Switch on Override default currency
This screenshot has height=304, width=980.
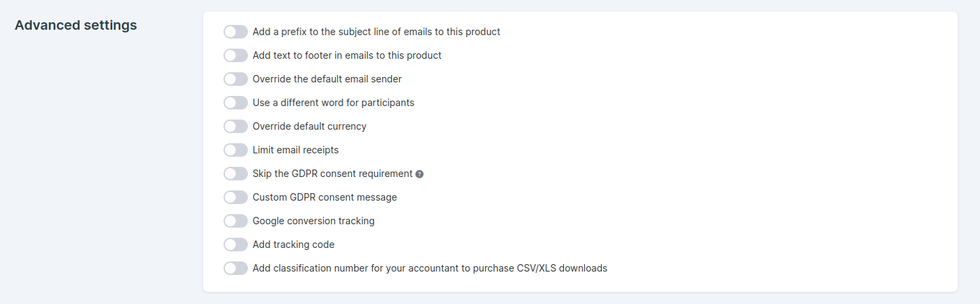click(236, 126)
